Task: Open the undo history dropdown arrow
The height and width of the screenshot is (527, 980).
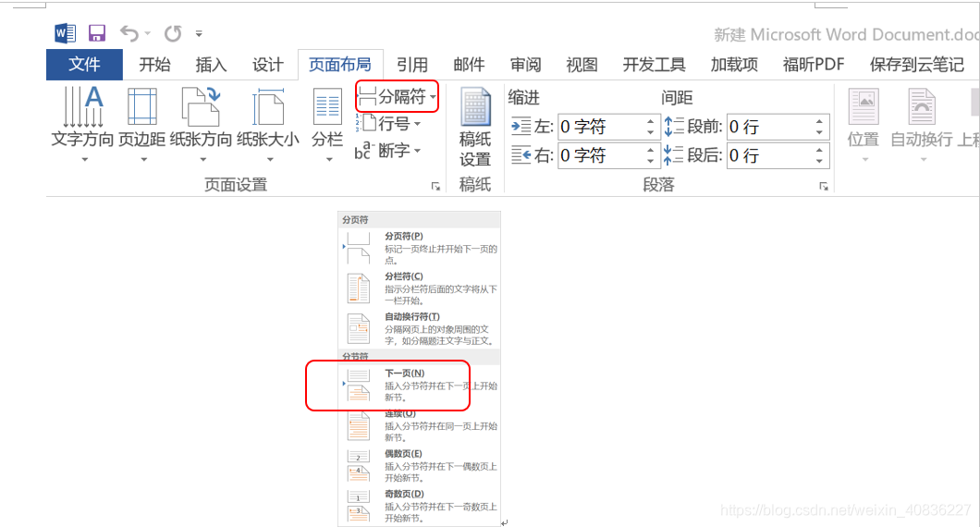Action: (148, 34)
